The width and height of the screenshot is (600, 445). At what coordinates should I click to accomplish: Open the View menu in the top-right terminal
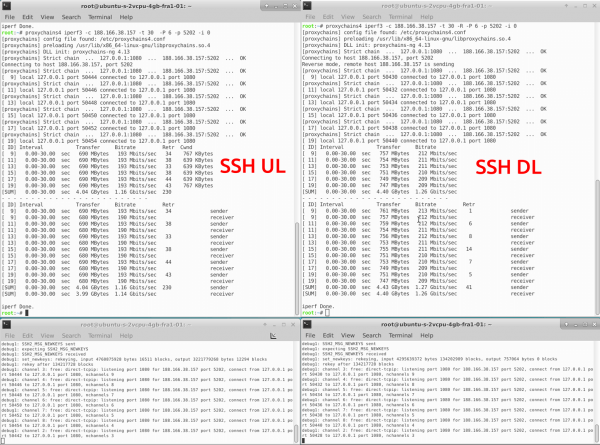click(345, 17)
